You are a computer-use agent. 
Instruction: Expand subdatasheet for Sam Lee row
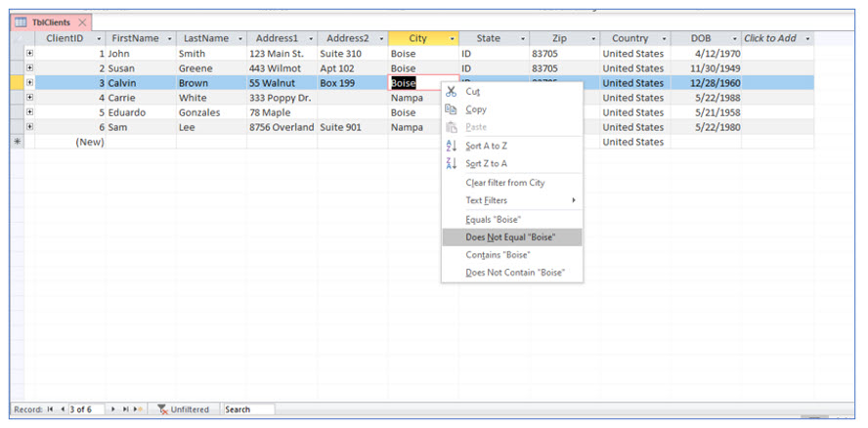point(30,127)
